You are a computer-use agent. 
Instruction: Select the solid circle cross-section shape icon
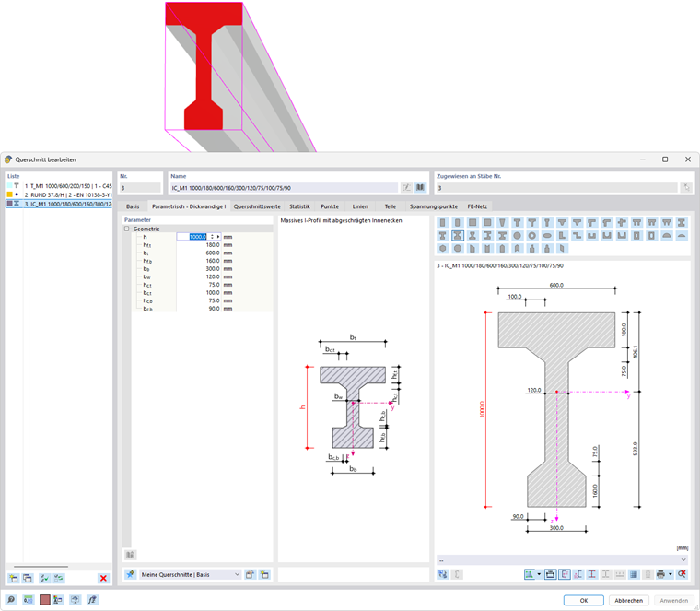517,235
